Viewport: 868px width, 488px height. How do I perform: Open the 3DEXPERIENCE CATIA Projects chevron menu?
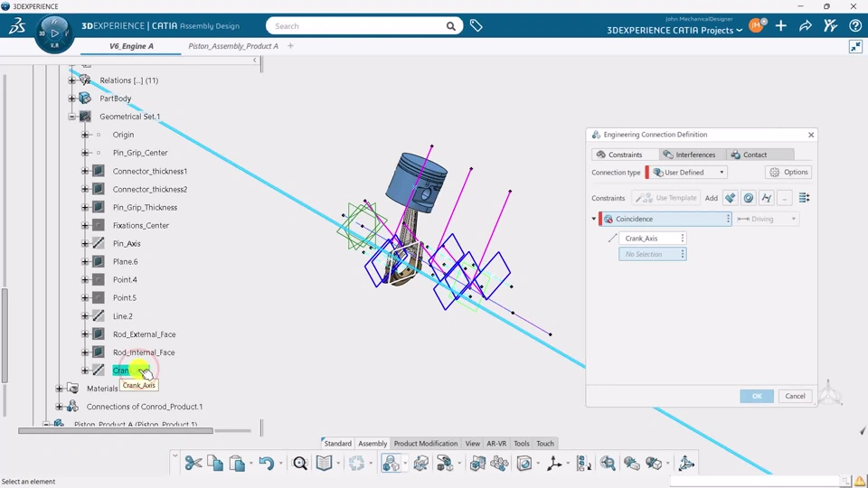tap(739, 31)
